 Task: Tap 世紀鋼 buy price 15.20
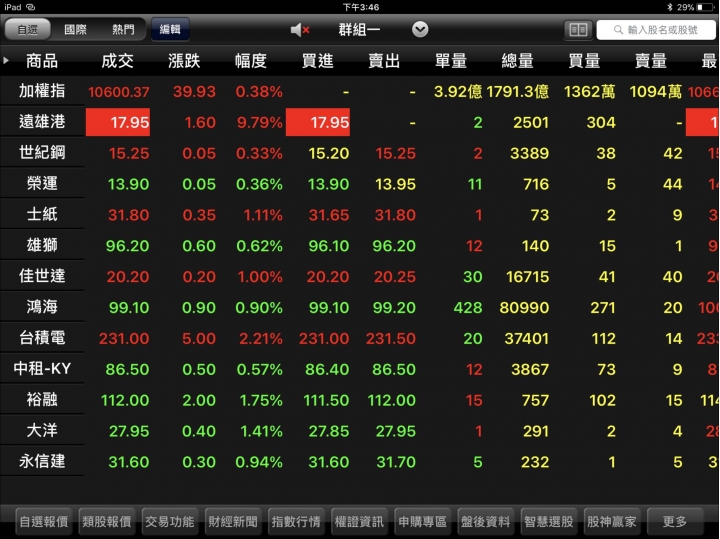[x=329, y=153]
